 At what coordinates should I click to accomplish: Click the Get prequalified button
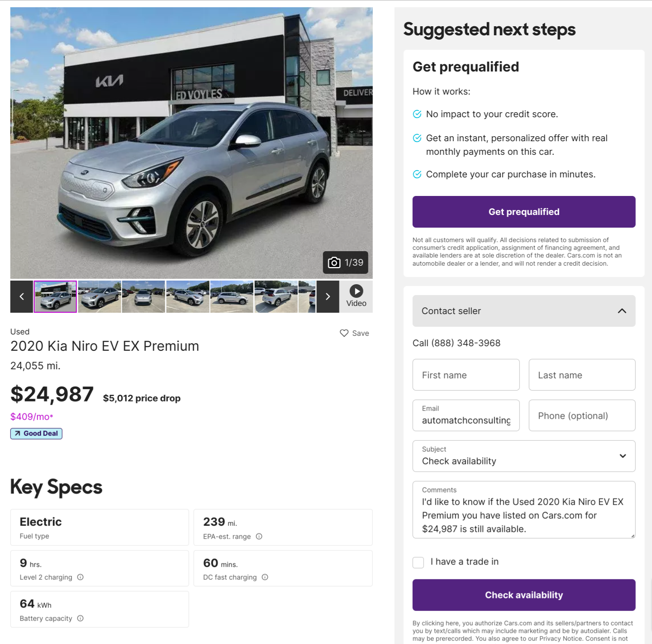pos(524,212)
